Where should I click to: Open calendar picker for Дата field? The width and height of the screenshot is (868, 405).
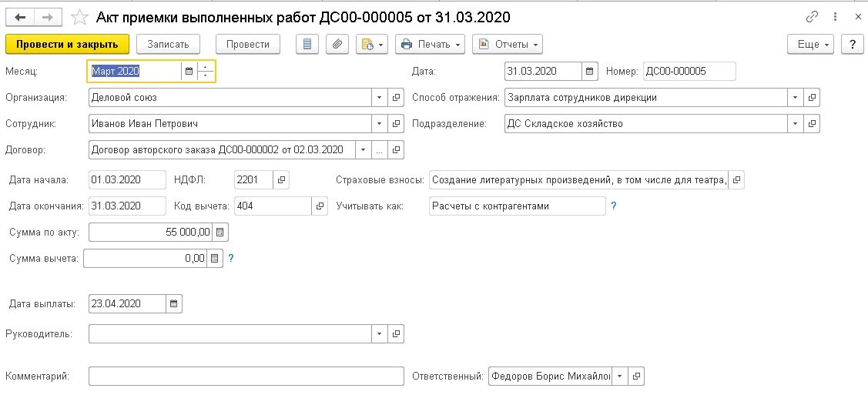(x=590, y=72)
